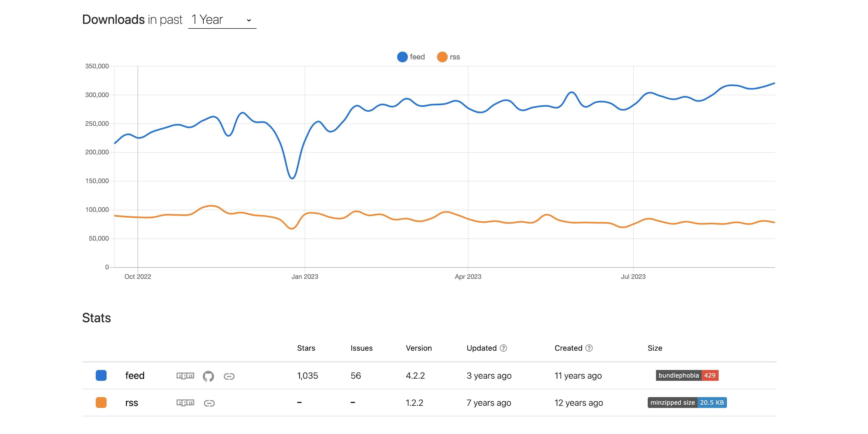
Task: Click orange rss color swatch in stats
Action: 101,402
